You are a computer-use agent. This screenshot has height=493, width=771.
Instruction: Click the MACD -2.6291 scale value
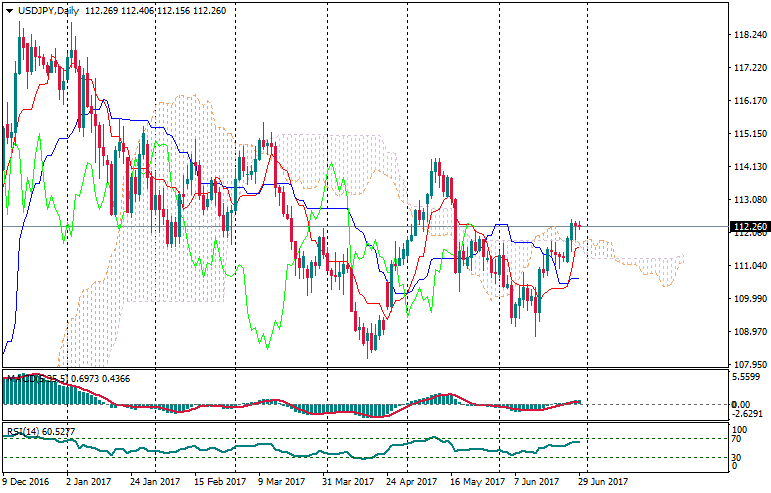(748, 414)
